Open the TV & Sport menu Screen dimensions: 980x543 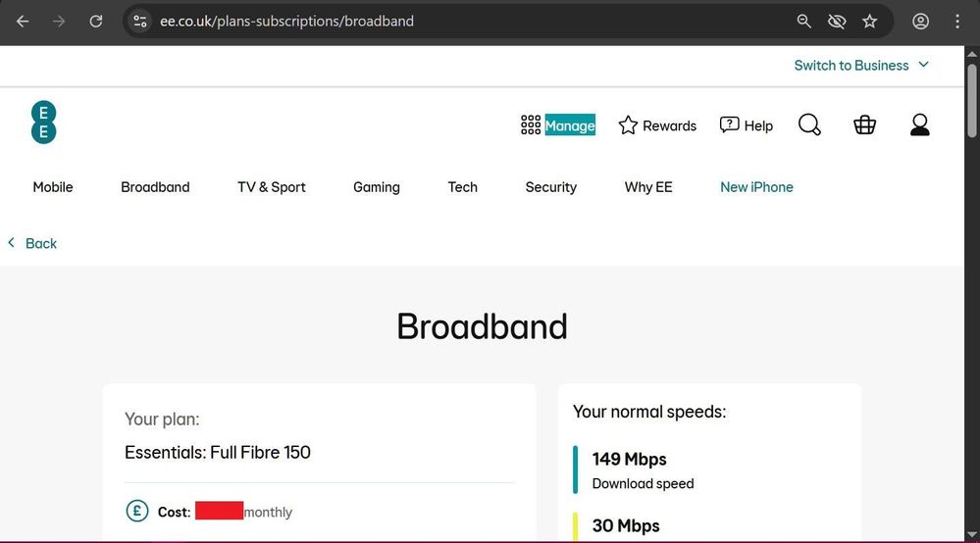coord(272,187)
